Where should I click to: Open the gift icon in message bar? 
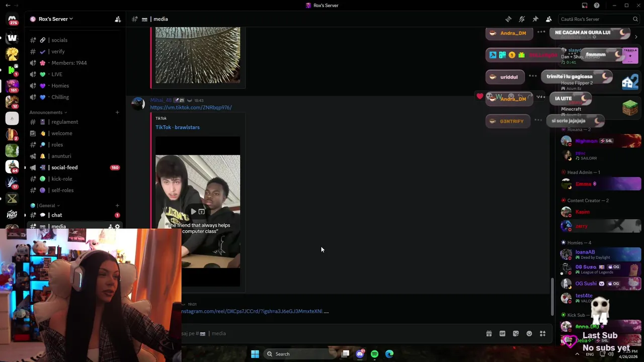click(x=489, y=333)
